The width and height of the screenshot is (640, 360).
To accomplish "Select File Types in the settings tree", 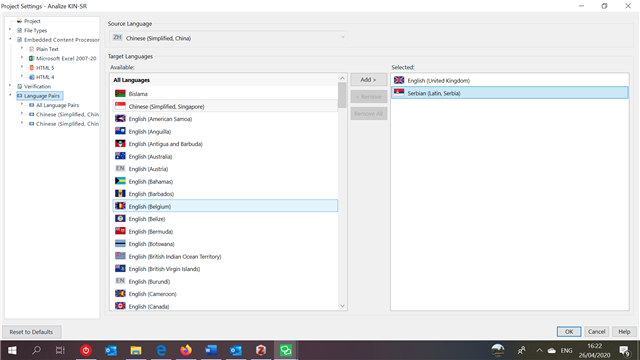I will coord(36,31).
